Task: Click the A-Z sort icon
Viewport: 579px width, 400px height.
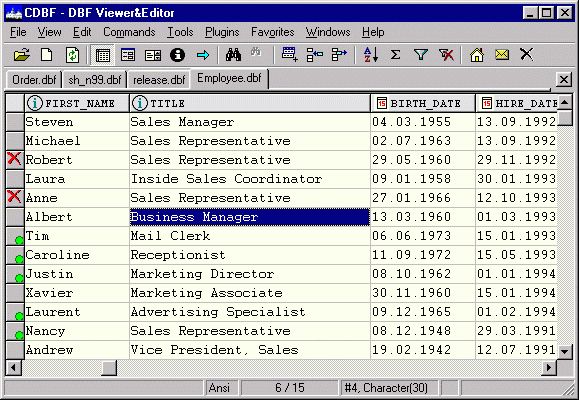Action: click(x=371, y=55)
